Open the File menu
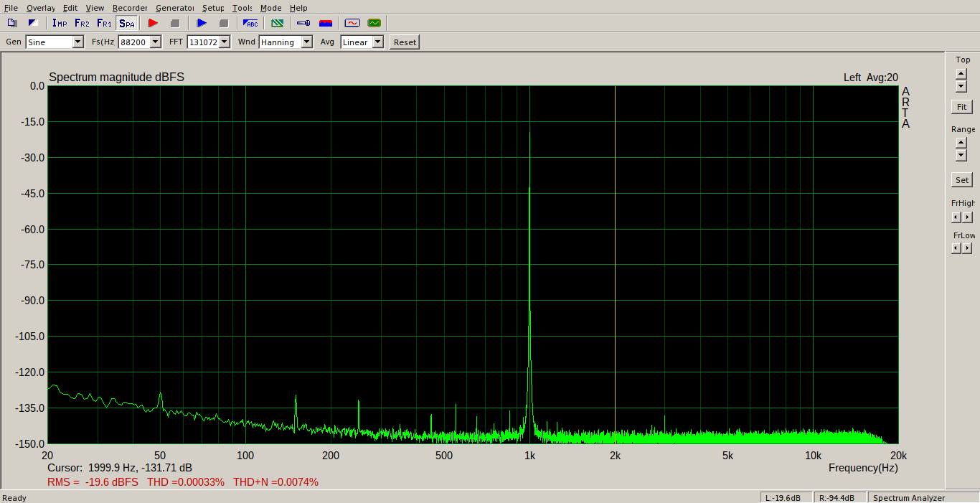The image size is (980, 503). click(11, 8)
